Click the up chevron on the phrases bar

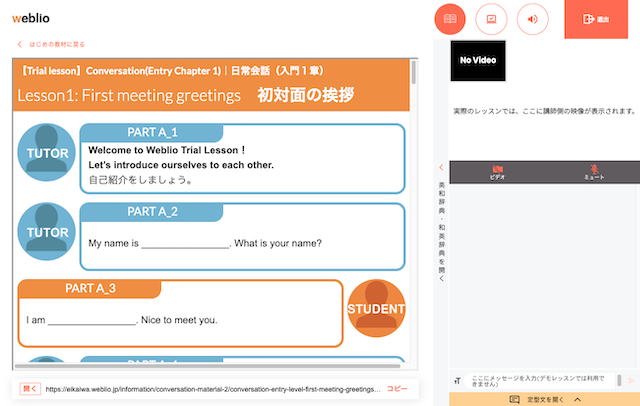(x=577, y=399)
